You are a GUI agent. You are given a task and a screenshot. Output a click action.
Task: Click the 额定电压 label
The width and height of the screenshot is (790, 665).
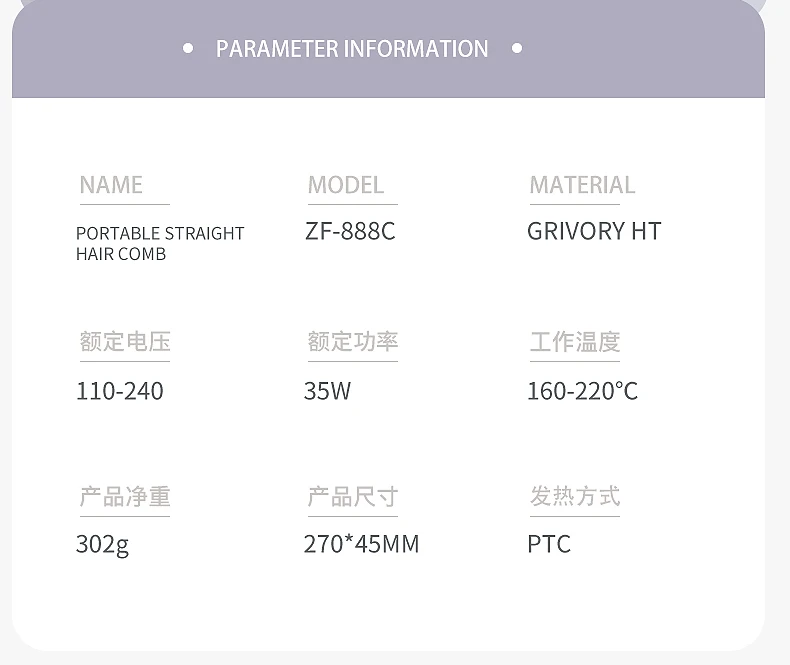pyautogui.click(x=125, y=341)
